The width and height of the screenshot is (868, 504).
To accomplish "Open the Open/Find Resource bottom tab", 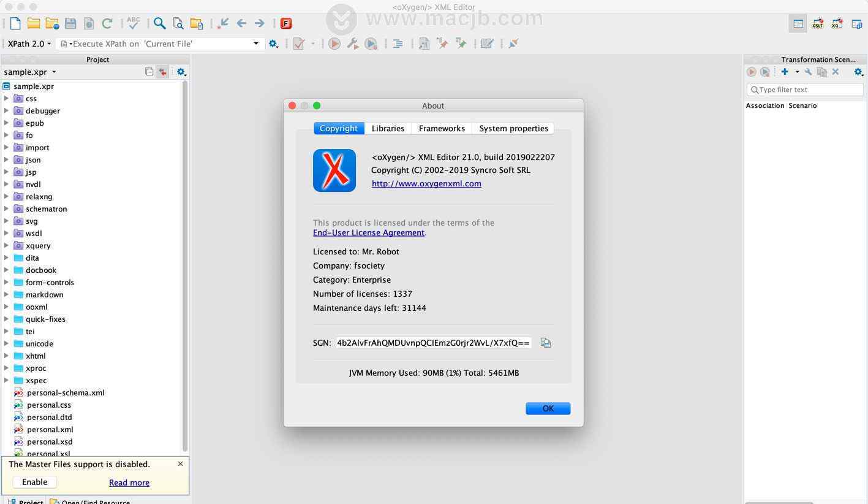I will point(90,500).
